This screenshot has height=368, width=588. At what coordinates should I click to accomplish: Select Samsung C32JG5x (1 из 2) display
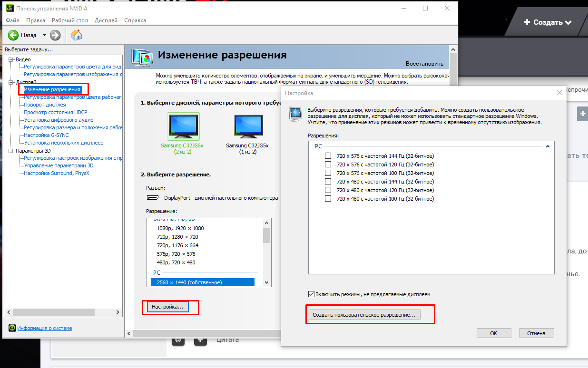pos(247,128)
